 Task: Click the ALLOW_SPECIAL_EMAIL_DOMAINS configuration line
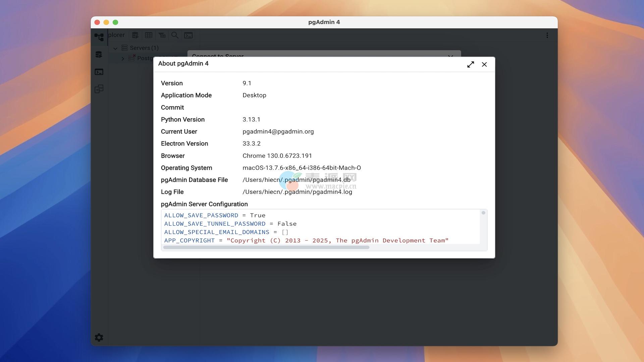tap(226, 232)
